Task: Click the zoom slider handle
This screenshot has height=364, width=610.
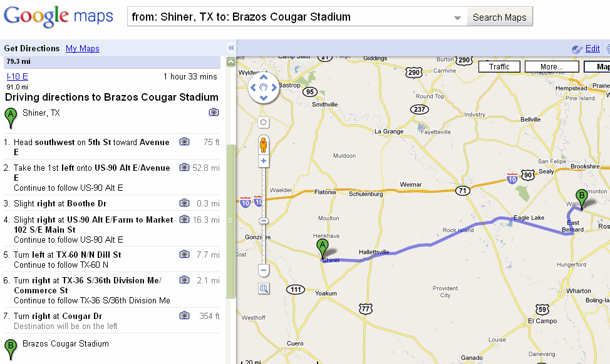Action: coord(264,221)
